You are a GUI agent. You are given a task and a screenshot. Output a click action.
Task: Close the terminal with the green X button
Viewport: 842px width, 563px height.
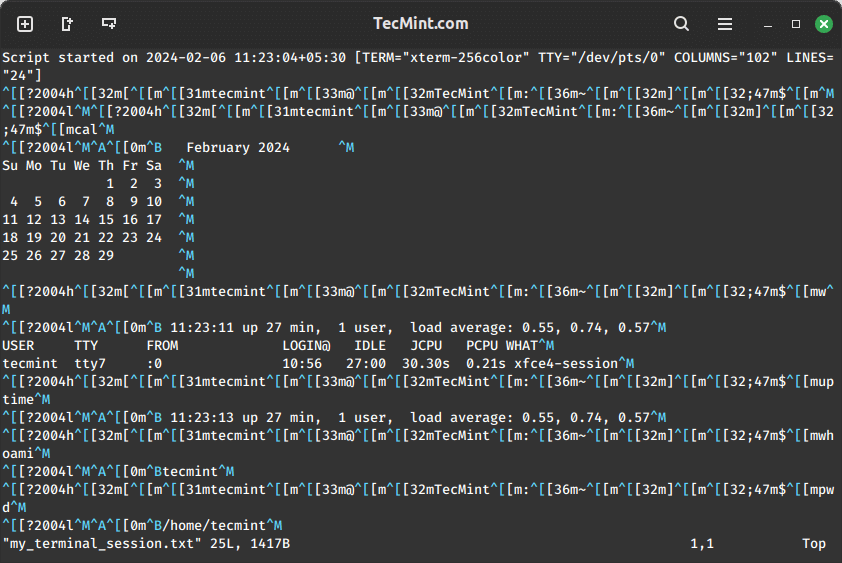tap(824, 23)
